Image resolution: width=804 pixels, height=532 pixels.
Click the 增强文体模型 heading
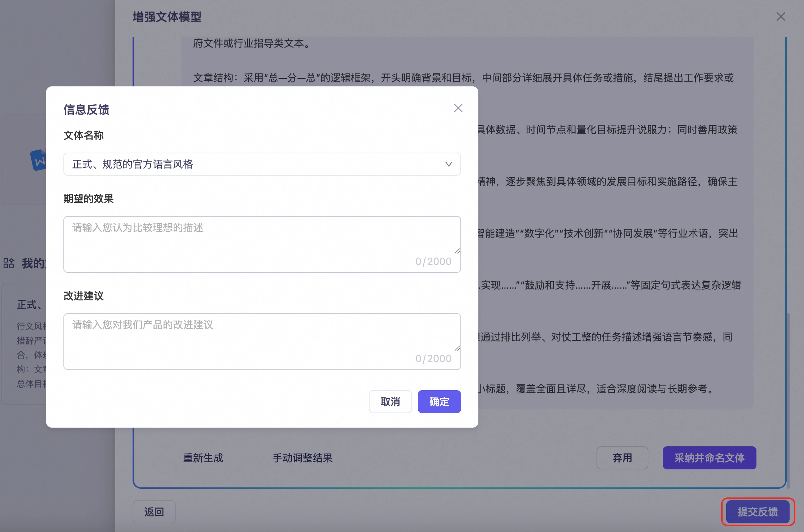pyautogui.click(x=167, y=17)
